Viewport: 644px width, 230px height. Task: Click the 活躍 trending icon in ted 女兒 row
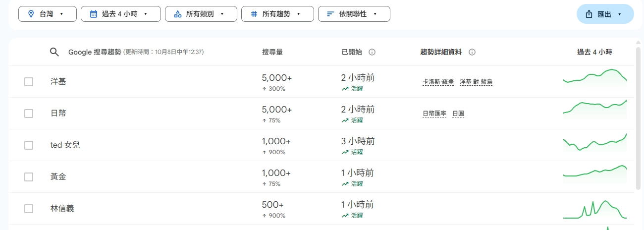[345, 152]
